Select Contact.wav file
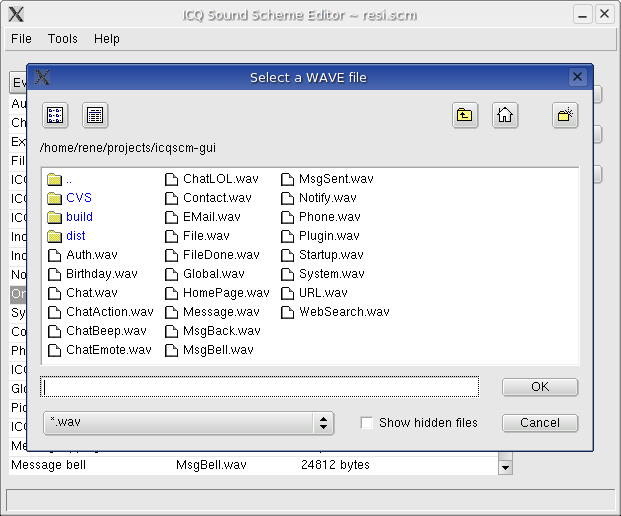This screenshot has height=516, width=621. [208, 198]
